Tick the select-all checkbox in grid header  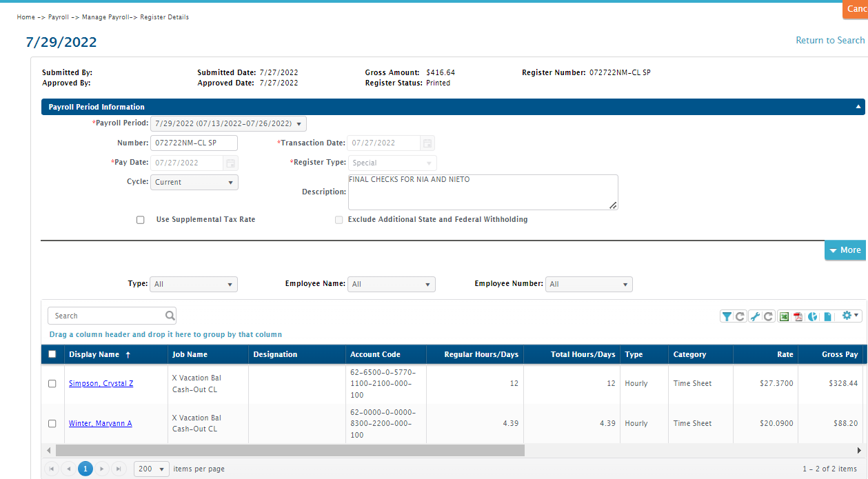[52, 354]
